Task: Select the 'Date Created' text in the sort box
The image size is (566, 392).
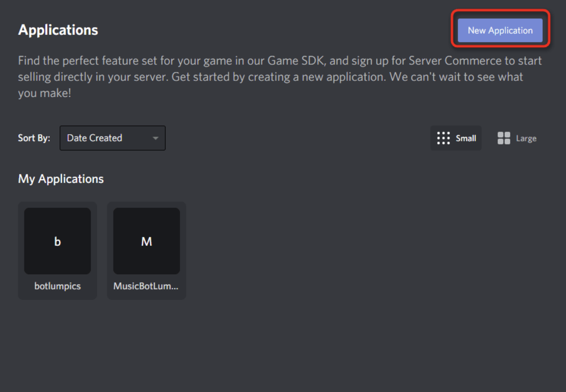Action: 95,138
